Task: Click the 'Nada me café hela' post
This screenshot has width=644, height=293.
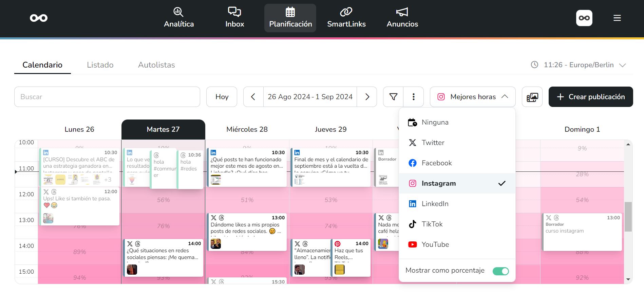Action: point(387,232)
